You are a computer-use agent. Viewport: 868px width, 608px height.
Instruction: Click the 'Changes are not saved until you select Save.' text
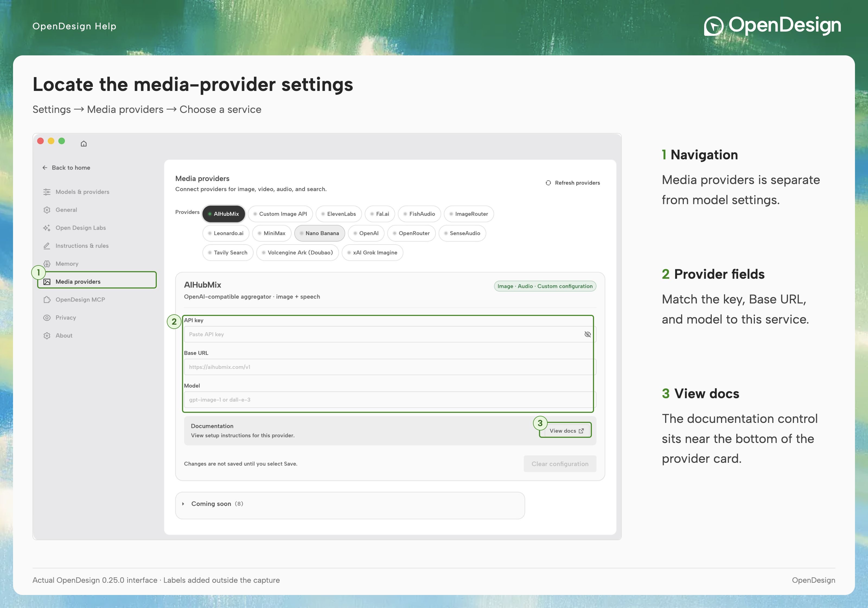240,464
